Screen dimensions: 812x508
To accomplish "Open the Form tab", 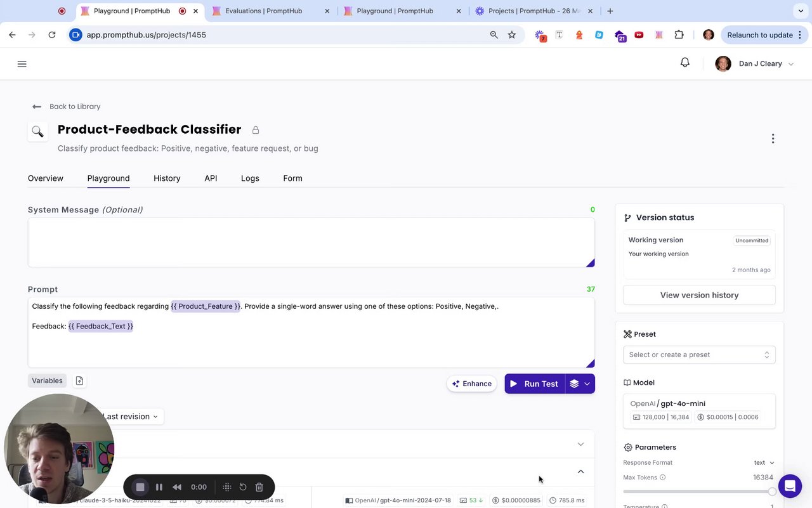I will click(x=292, y=178).
